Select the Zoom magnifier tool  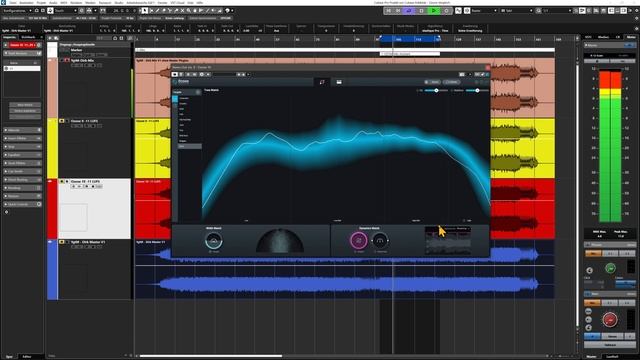click(189, 11)
